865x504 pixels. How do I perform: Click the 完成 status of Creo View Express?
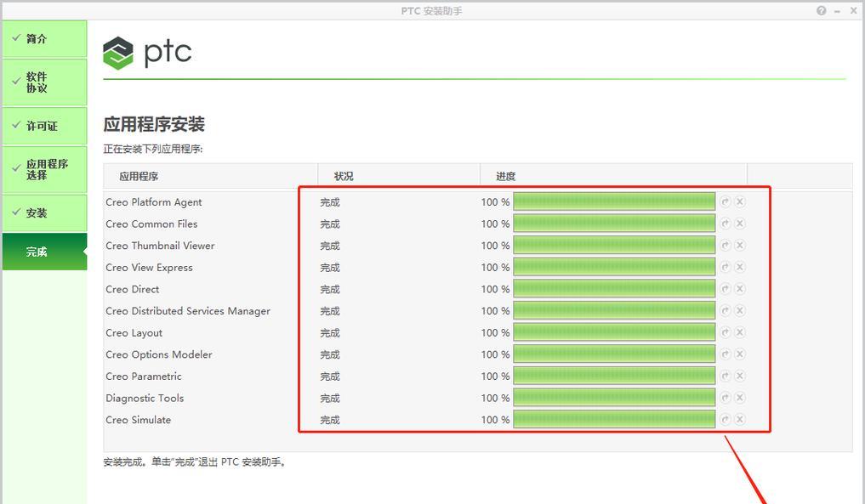(x=330, y=268)
